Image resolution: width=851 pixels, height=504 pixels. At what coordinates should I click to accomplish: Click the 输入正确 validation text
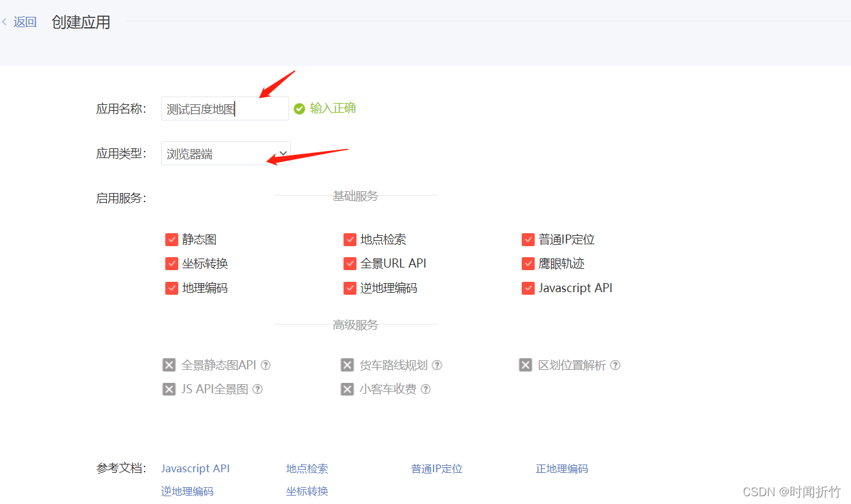coord(333,108)
